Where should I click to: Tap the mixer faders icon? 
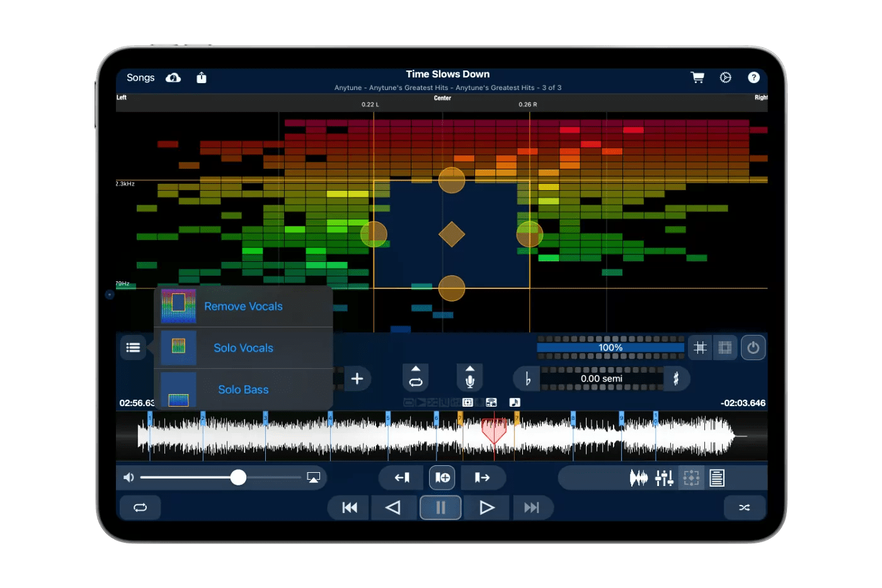(x=664, y=478)
